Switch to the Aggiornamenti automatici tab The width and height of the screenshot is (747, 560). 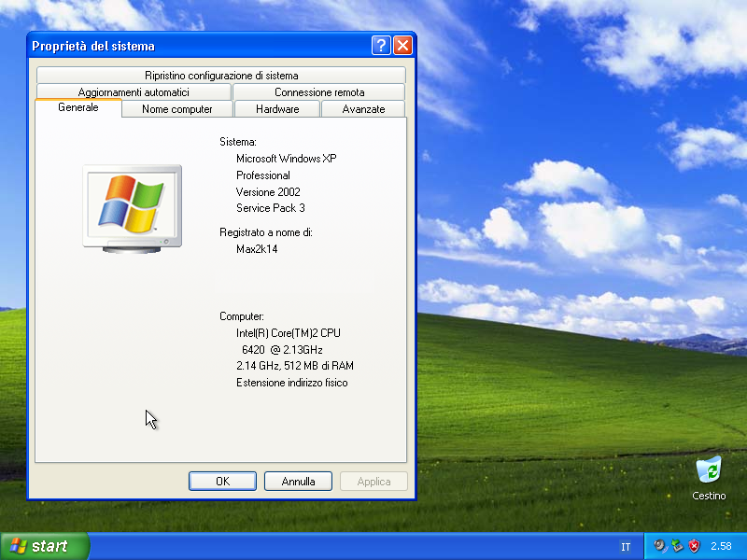pyautogui.click(x=134, y=91)
